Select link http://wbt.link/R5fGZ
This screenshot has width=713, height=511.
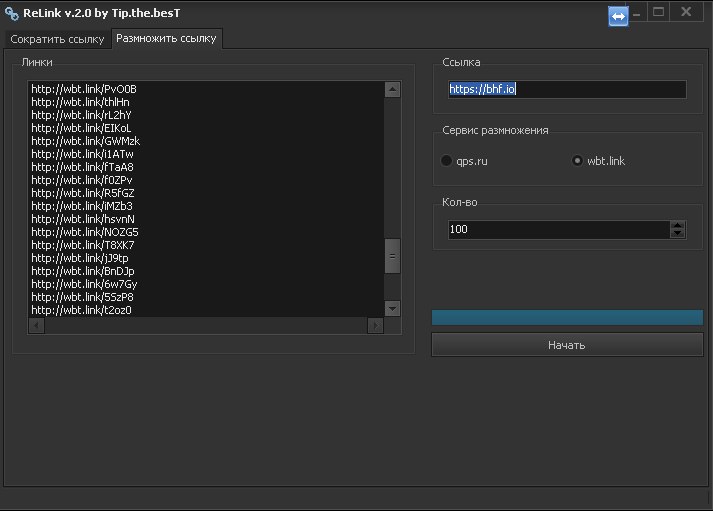83,193
